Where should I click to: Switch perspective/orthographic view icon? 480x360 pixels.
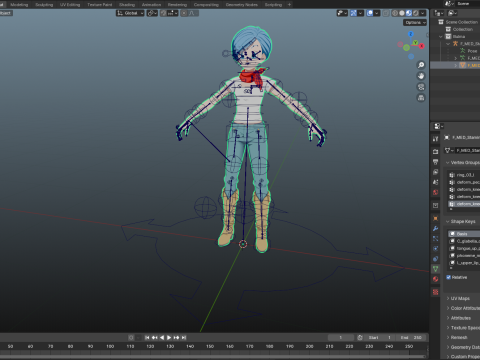[x=421, y=98]
